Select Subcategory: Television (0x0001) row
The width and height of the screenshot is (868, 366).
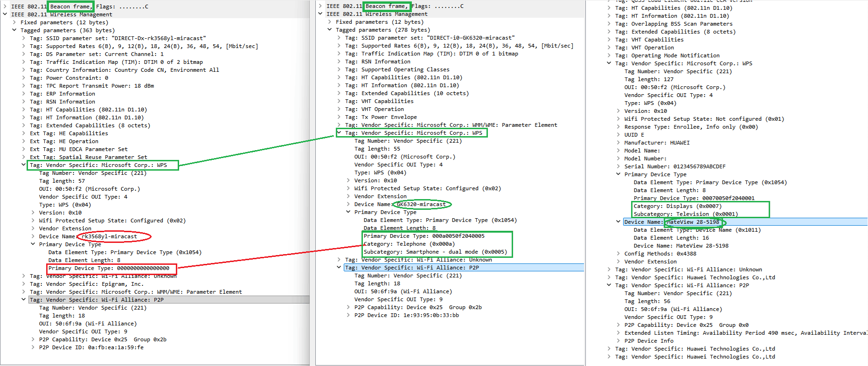pyautogui.click(x=686, y=214)
